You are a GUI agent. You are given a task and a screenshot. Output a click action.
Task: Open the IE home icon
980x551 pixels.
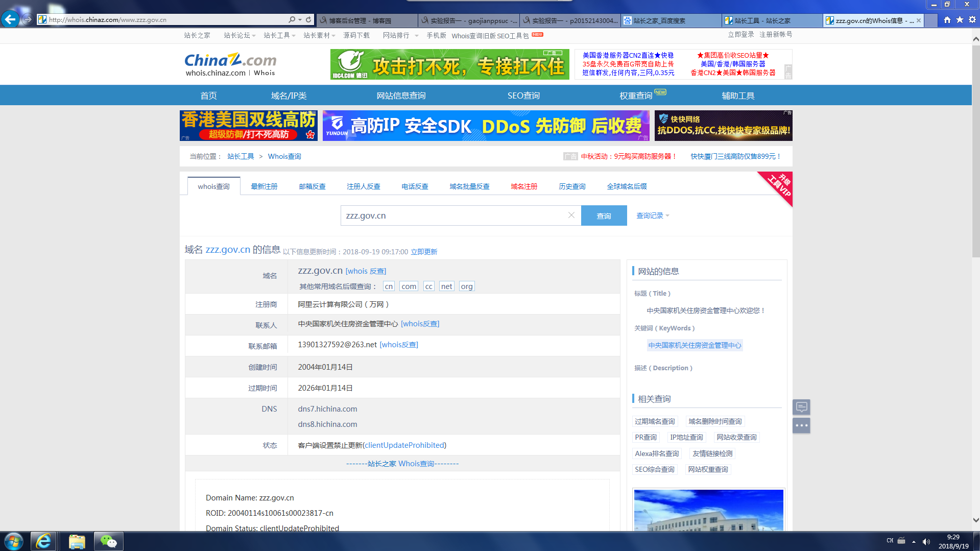pos(947,19)
